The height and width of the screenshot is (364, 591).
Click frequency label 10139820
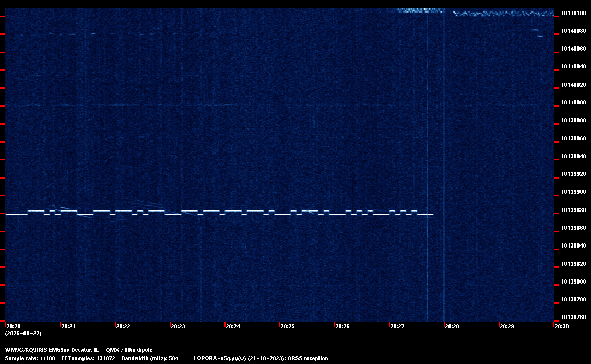(574, 264)
